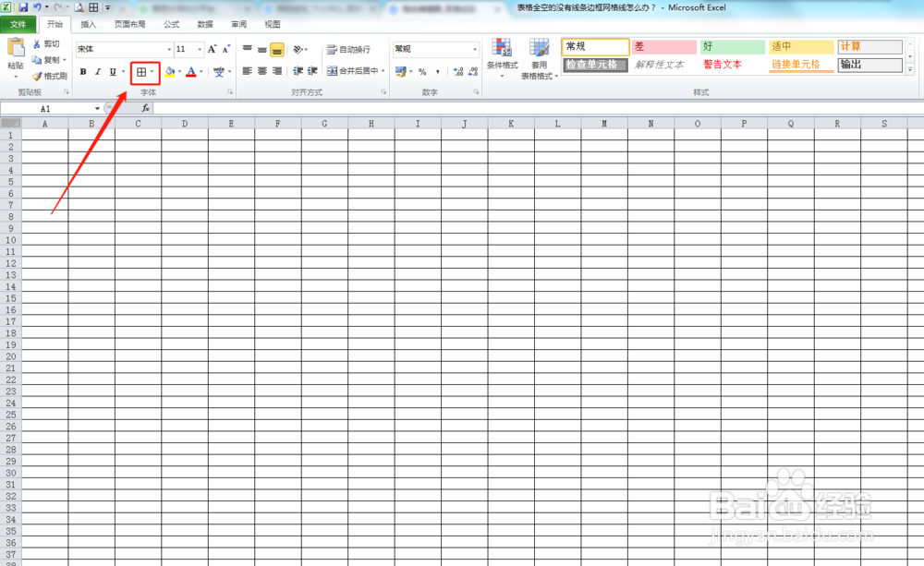This screenshot has width=924, height=566.
Task: Click the Percent Style icon
Action: tap(422, 71)
